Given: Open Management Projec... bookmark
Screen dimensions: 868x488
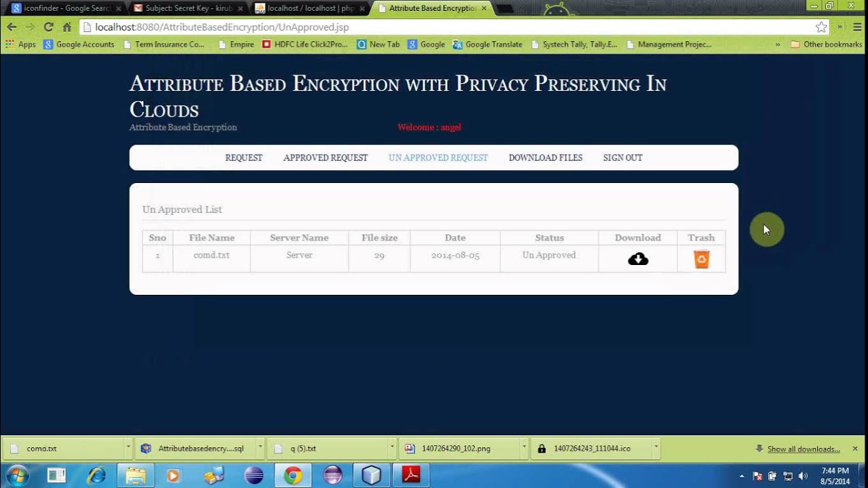Looking at the screenshot, I should [x=669, y=44].
